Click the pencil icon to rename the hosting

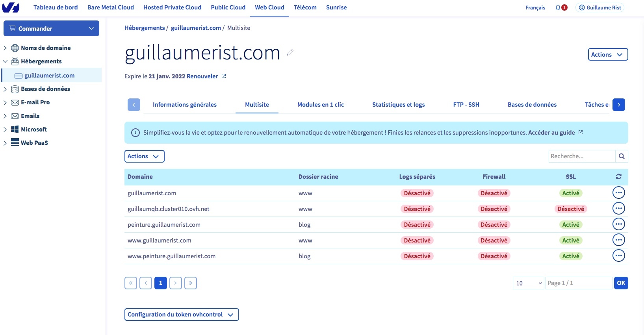click(290, 52)
